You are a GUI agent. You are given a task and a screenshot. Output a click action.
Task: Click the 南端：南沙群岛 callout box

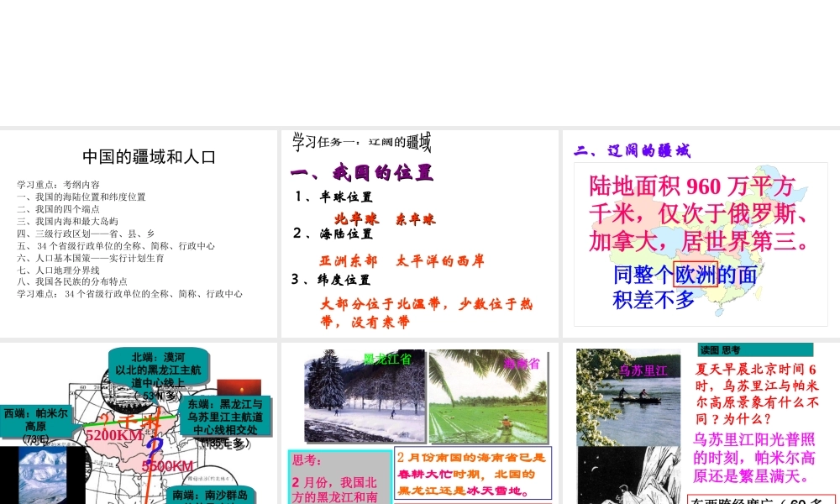[x=210, y=496]
